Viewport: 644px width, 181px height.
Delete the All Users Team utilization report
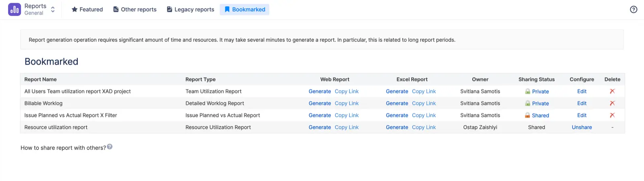[x=612, y=91]
